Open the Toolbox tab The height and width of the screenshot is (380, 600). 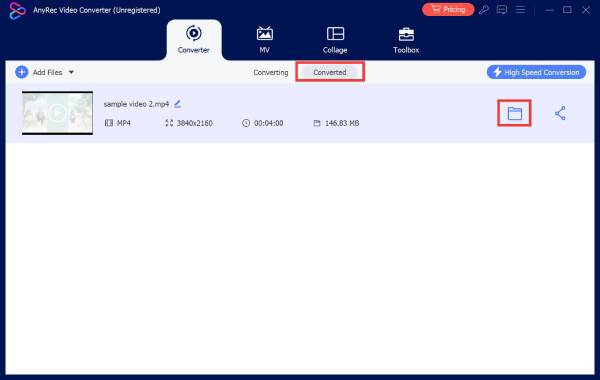406,40
